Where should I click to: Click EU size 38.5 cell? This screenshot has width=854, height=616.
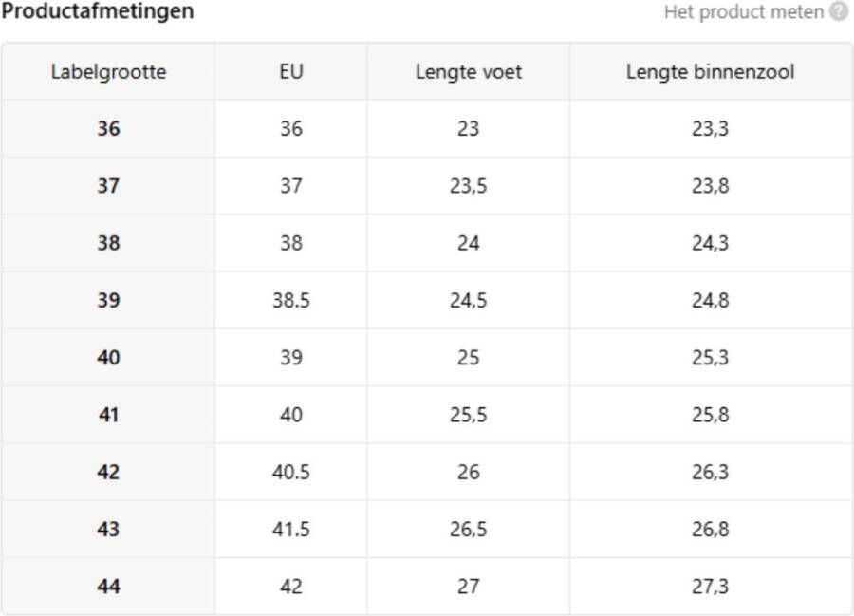pyautogui.click(x=291, y=301)
